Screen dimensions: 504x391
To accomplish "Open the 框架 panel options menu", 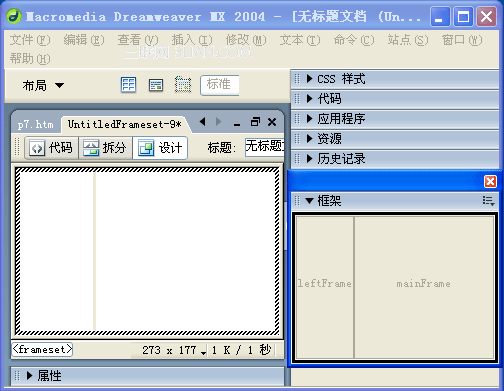I will pyautogui.click(x=488, y=201).
